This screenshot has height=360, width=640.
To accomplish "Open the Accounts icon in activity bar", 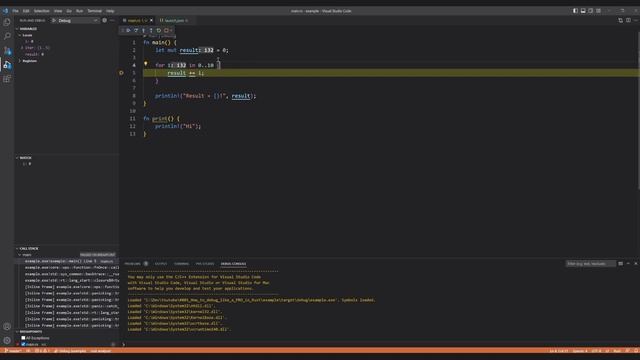I will (x=7, y=326).
